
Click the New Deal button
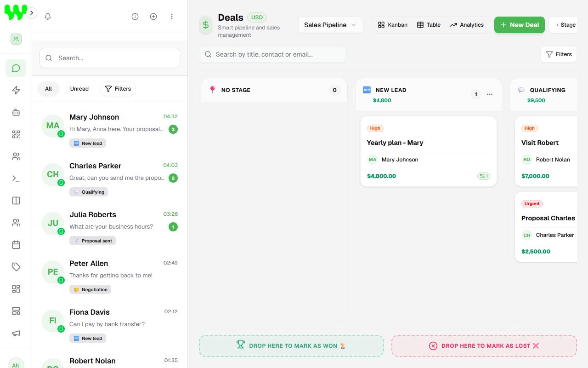pos(520,25)
